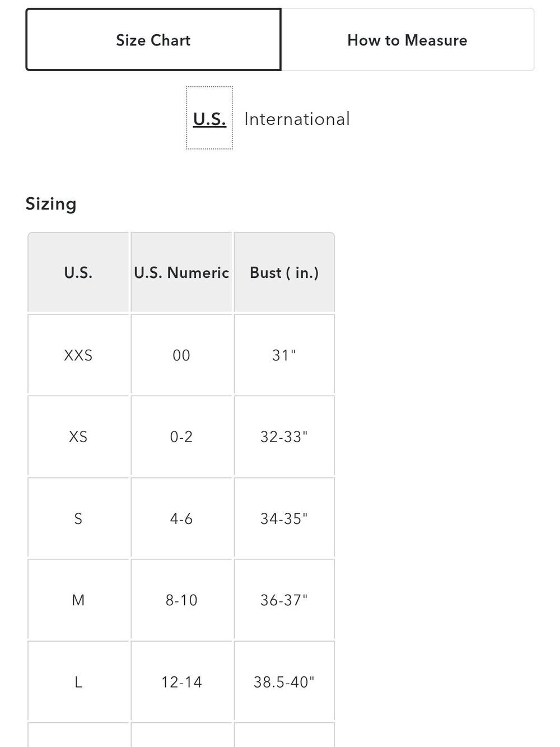The image size is (560, 747).
Task: Open the Size Chart tab
Action: click(x=153, y=40)
